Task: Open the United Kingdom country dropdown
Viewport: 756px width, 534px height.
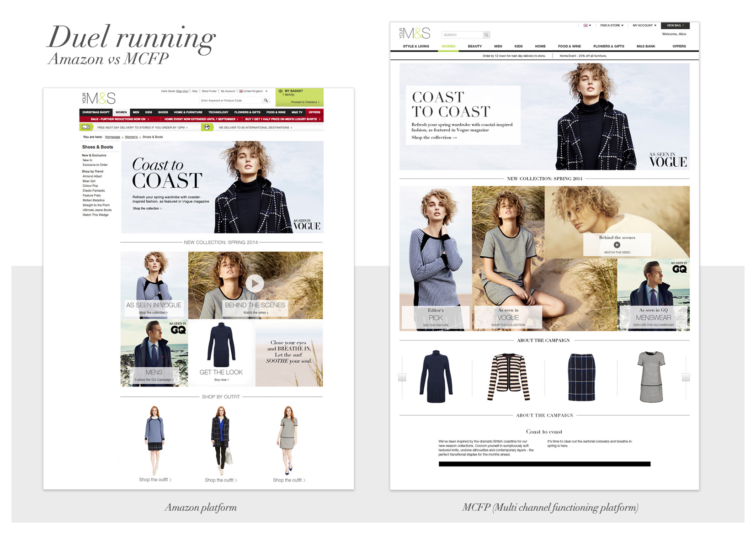Action: (x=254, y=91)
